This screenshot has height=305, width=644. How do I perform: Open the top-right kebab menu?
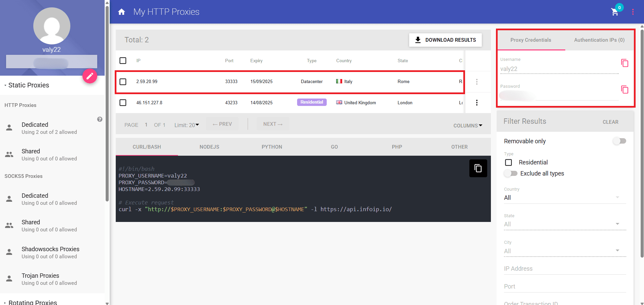pyautogui.click(x=633, y=12)
